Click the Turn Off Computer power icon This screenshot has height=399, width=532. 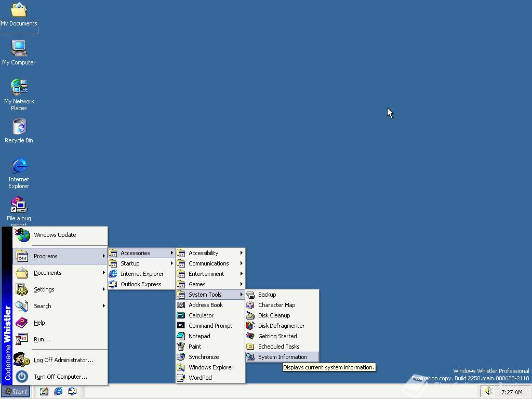pos(22,377)
